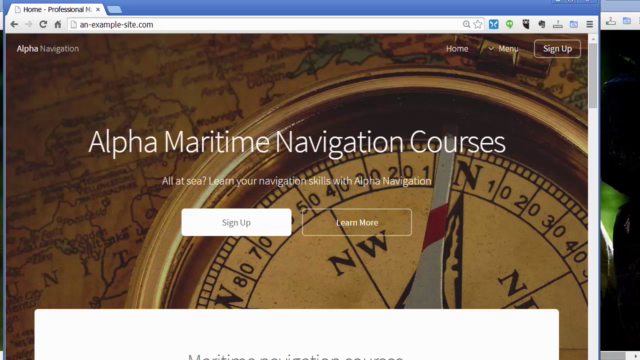
Task: Reload the page with the refresh icon
Action: (x=43, y=24)
